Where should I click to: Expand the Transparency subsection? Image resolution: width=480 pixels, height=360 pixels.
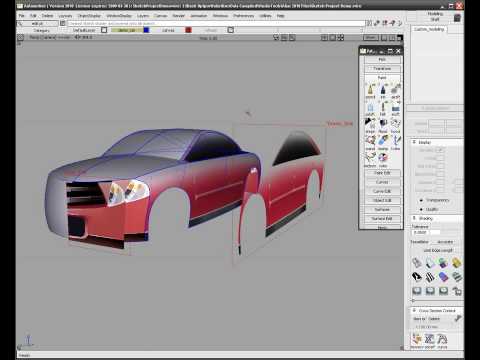coord(421,200)
